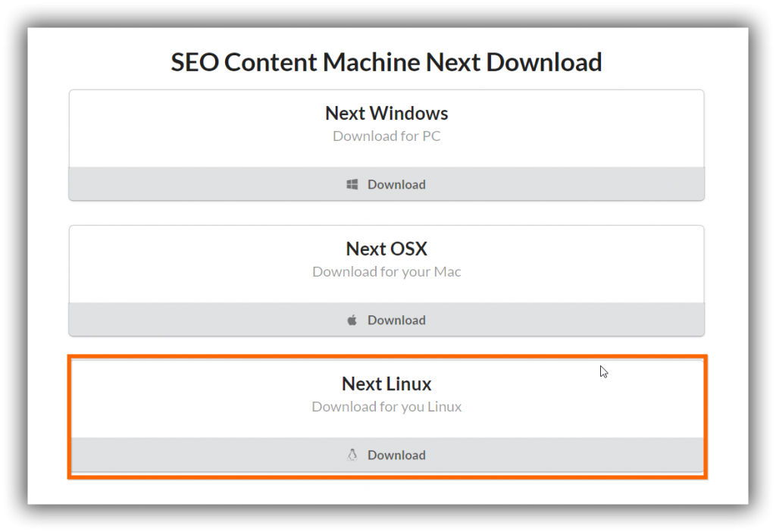The width and height of the screenshot is (776, 532).
Task: Select the Next Windows heading
Action: (386, 114)
